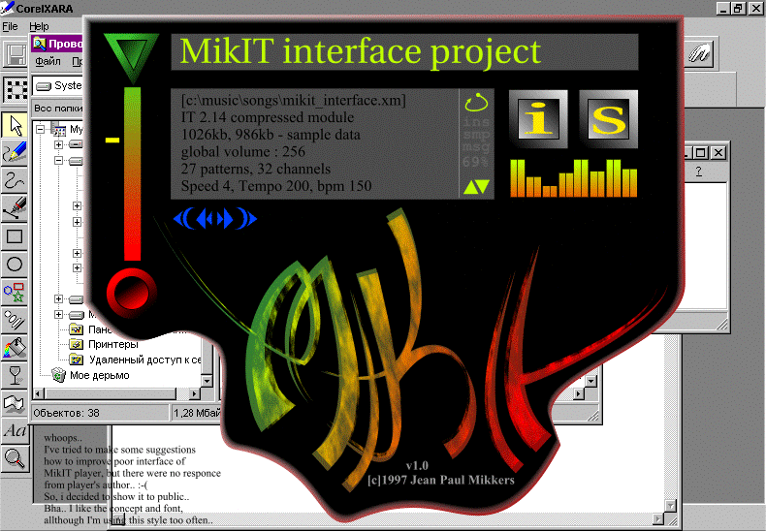The width and height of the screenshot is (766, 532).
Task: Select the Принтеры folder in tree
Action: pos(112,344)
